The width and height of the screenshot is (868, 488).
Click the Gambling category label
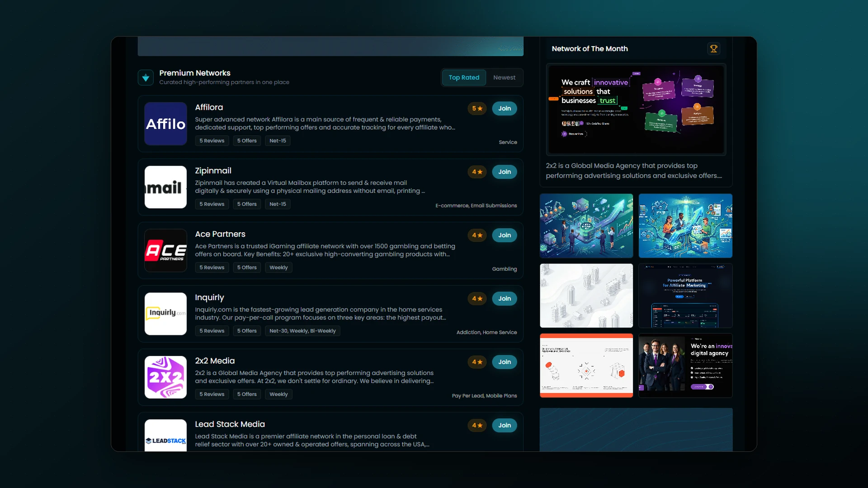click(504, 269)
